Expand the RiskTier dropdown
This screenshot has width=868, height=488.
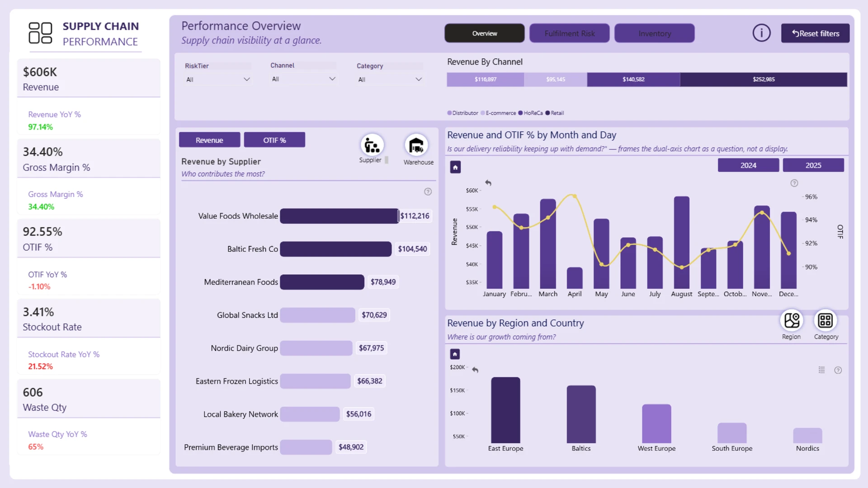pos(218,80)
